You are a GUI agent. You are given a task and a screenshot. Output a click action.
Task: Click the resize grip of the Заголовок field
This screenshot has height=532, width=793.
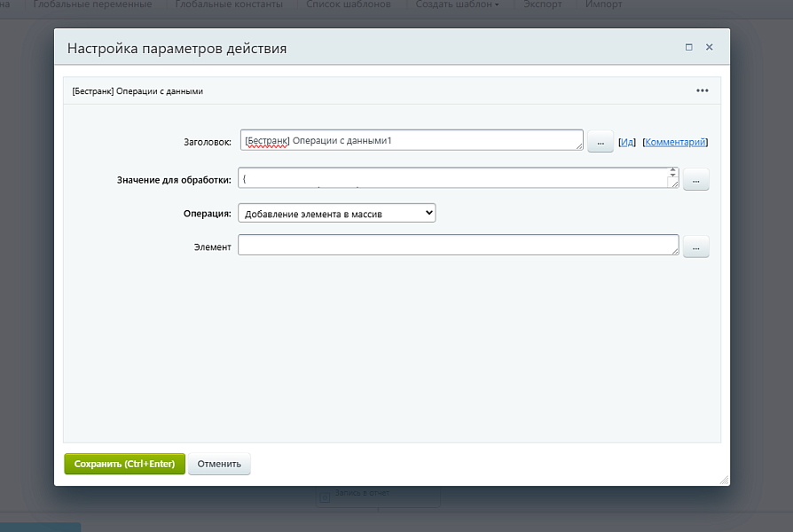[x=578, y=146]
